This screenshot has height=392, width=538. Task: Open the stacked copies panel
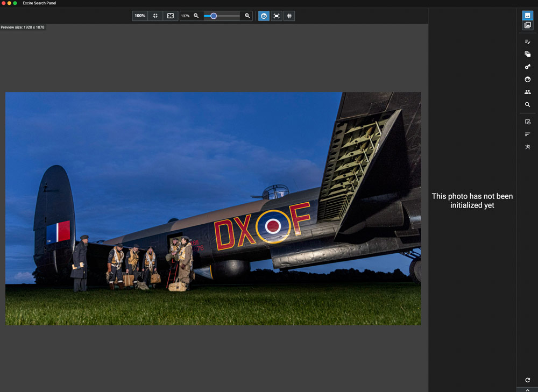click(528, 54)
